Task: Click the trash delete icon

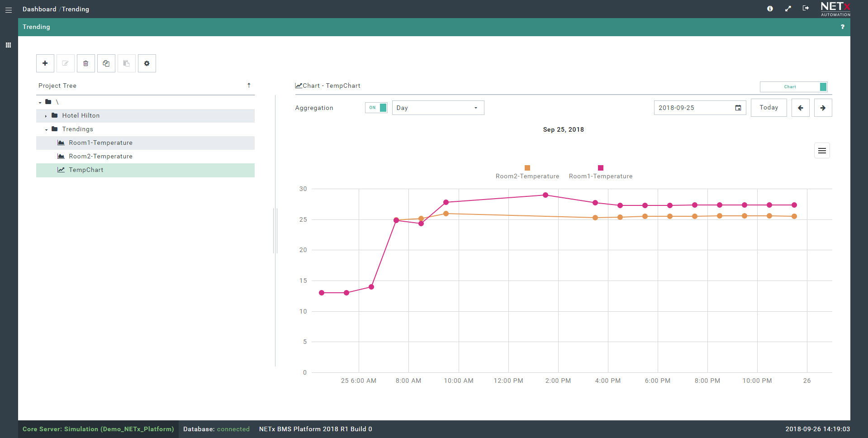Action: click(86, 63)
